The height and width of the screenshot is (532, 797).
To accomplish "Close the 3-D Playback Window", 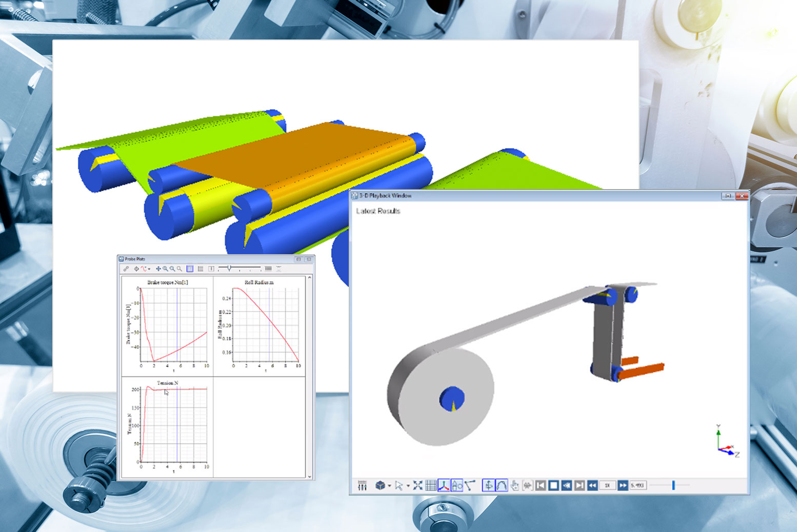I will tap(742, 196).
